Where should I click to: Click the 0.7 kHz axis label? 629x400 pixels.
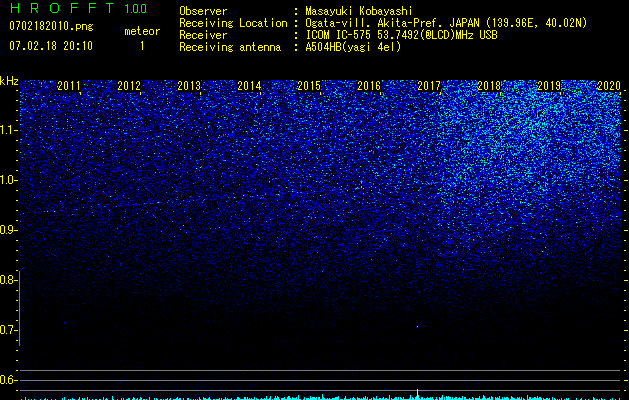(8, 330)
